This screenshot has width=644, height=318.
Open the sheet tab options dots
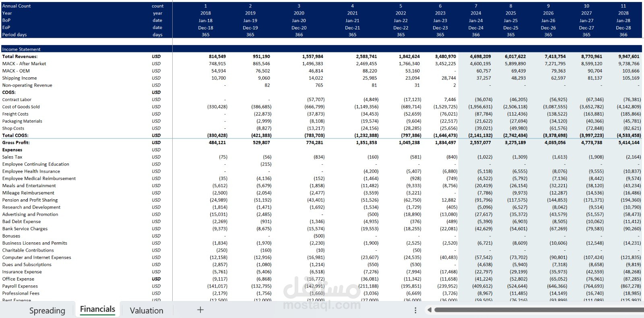click(x=415, y=310)
